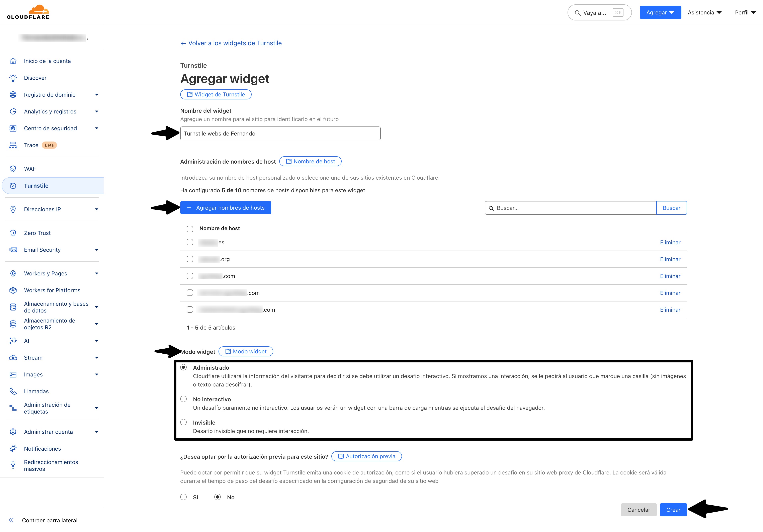Image resolution: width=763 pixels, height=532 pixels.
Task: Check the .org hostname row checkbox
Action: [190, 259]
